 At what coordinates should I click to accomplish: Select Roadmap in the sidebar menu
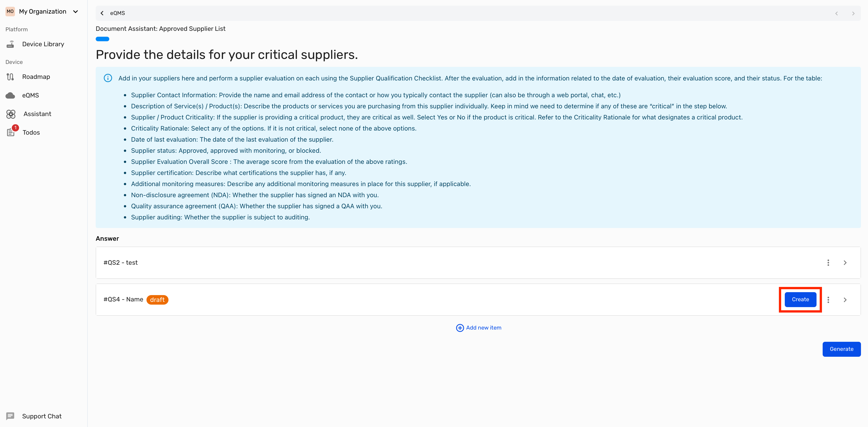(36, 77)
